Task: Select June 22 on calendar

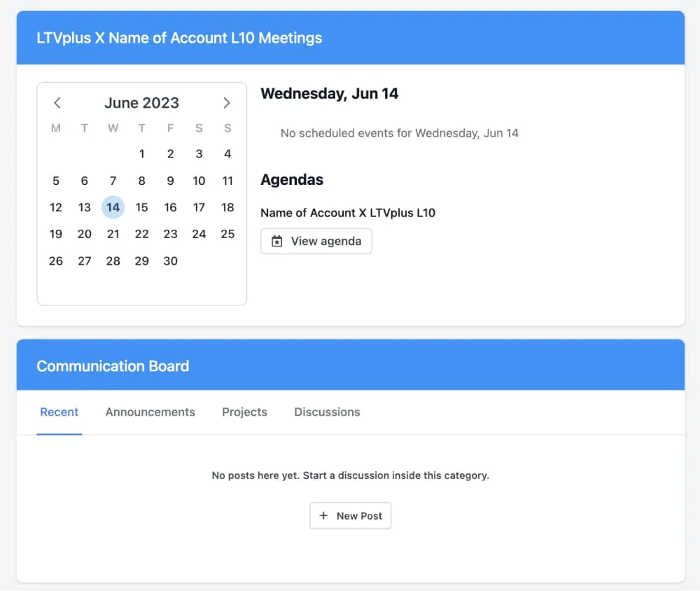Action: (x=141, y=234)
